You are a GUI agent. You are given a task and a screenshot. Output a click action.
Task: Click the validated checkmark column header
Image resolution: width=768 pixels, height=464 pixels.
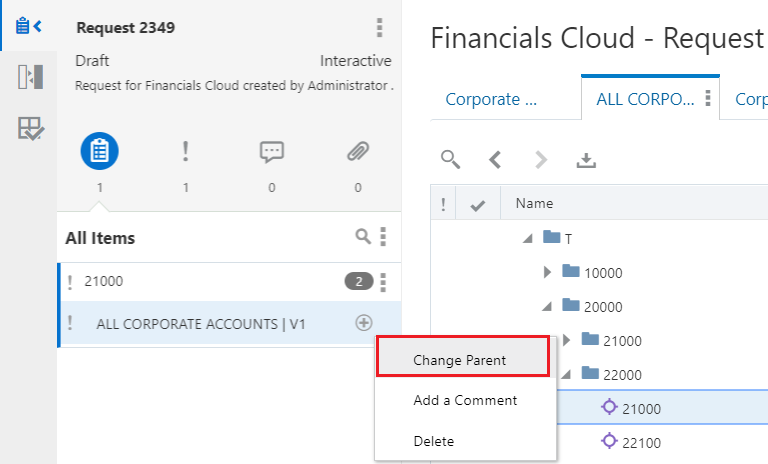click(x=478, y=204)
